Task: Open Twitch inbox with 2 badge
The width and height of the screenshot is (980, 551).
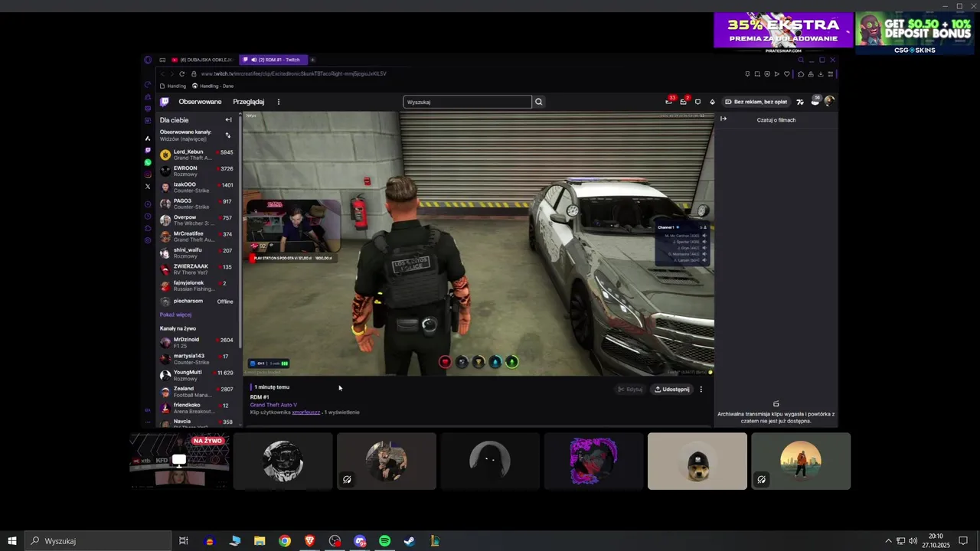Action: [684, 101]
